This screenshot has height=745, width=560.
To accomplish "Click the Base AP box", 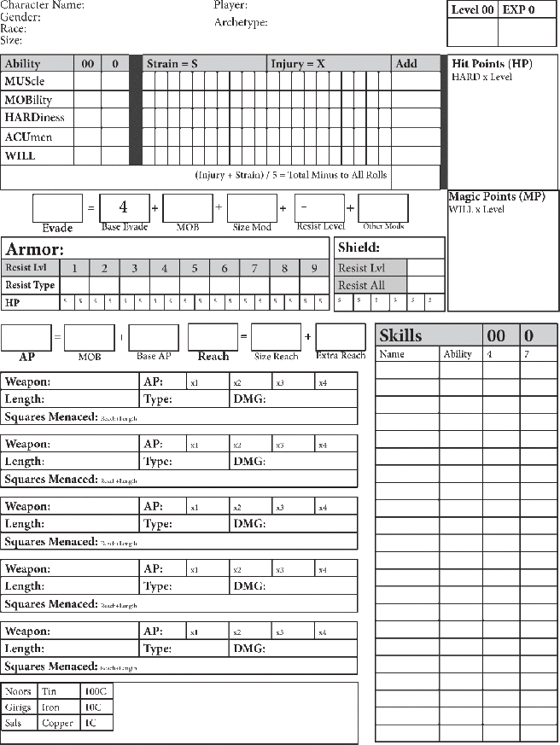I will pos(154,338).
